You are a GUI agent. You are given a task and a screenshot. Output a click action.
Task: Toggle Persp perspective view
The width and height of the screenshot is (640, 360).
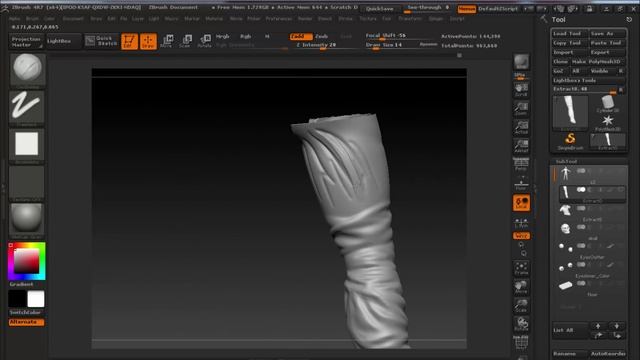[x=521, y=164]
